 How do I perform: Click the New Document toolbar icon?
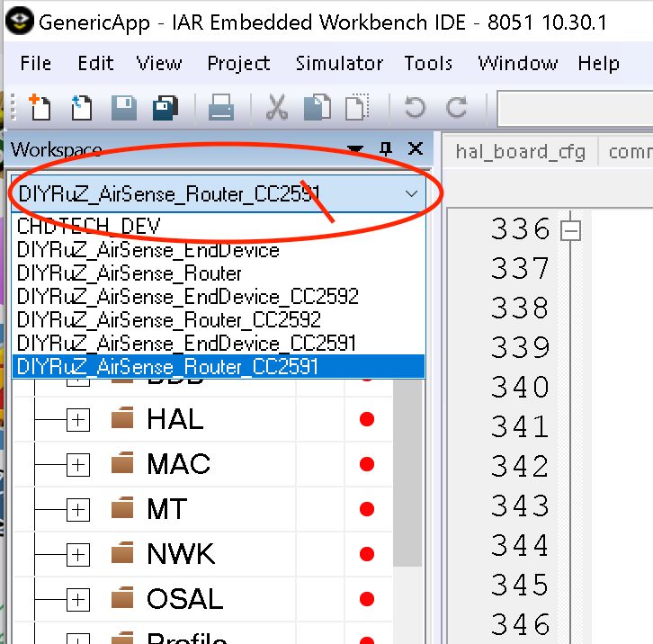click(40, 107)
